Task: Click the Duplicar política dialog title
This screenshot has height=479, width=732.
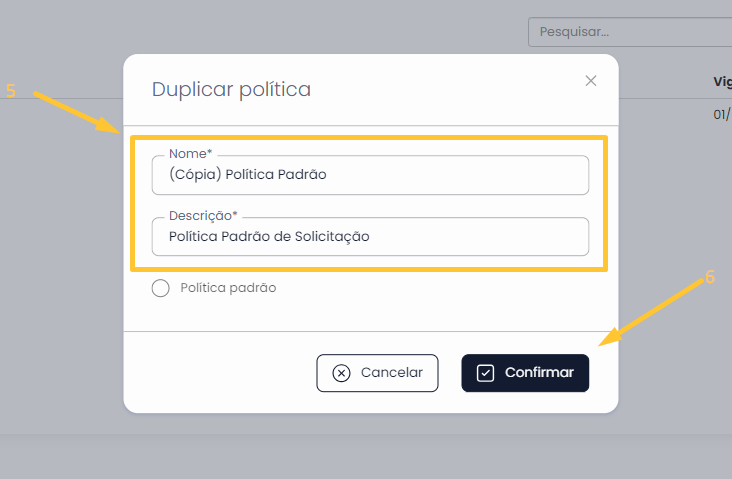Action: [x=231, y=89]
